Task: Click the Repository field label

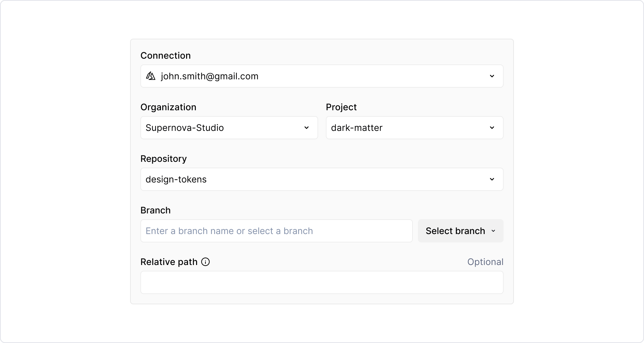Action: pyautogui.click(x=163, y=159)
